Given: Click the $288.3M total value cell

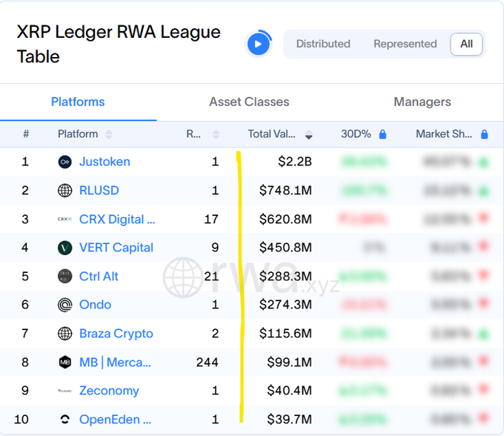Looking at the screenshot, I should click(x=285, y=276).
